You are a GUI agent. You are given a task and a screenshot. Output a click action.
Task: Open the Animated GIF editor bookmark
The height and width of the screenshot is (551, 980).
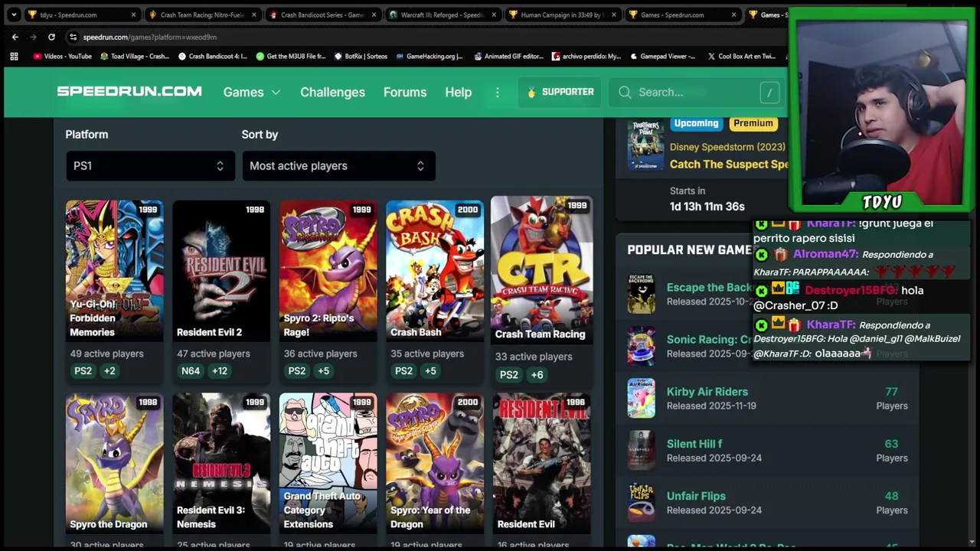click(508, 56)
